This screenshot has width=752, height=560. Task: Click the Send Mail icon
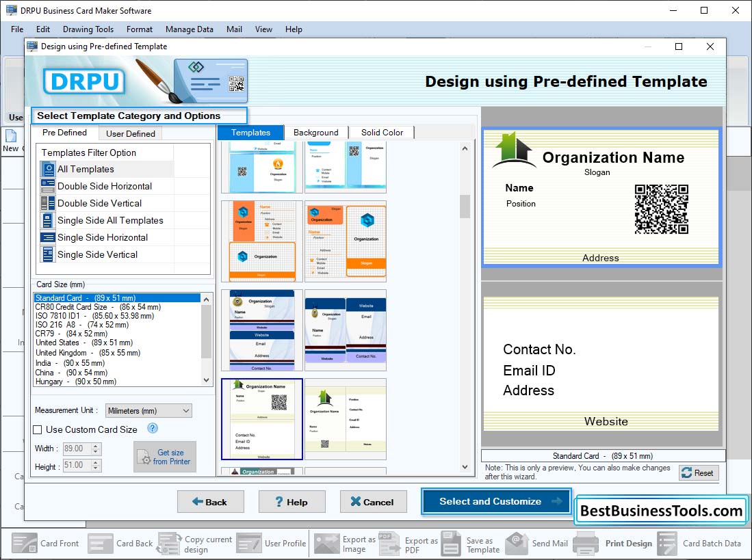point(517,543)
